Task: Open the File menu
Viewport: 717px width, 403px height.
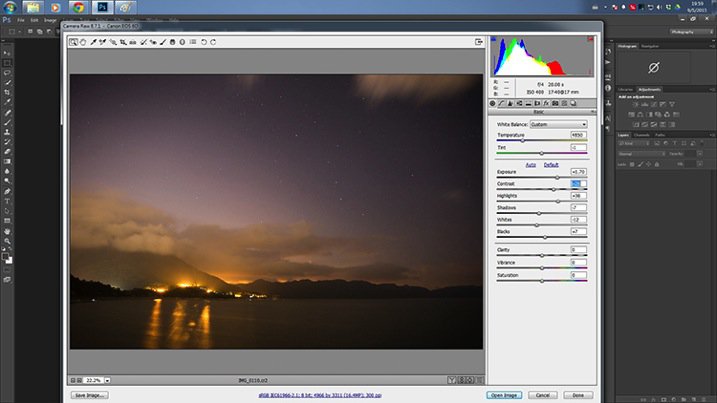Action: click(20, 20)
